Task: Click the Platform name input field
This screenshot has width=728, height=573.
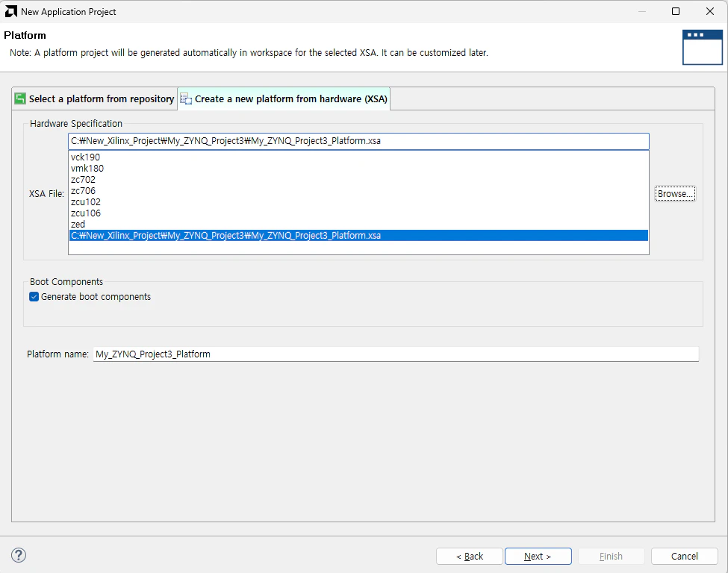Action: click(x=396, y=354)
